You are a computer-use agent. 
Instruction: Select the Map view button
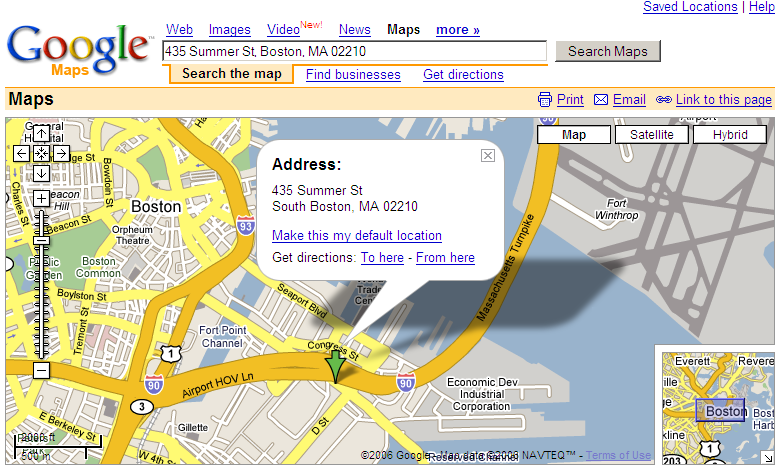point(574,135)
